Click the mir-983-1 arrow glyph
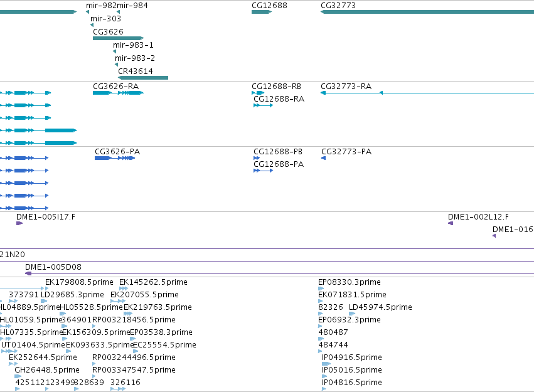 114,51
